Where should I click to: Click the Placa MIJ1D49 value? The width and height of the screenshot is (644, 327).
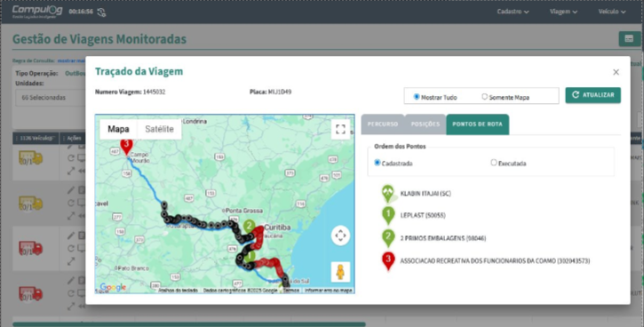click(x=280, y=92)
